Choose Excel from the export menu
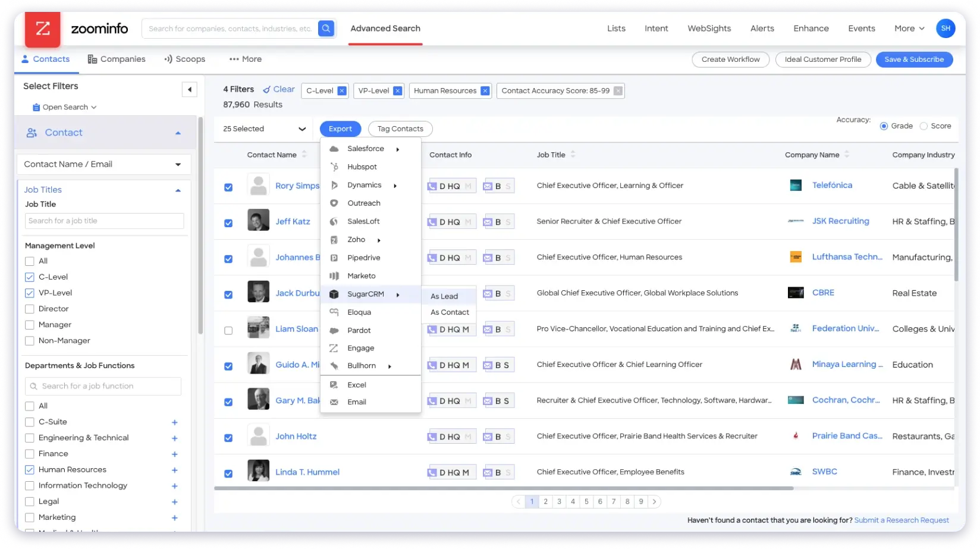 [x=370, y=385]
